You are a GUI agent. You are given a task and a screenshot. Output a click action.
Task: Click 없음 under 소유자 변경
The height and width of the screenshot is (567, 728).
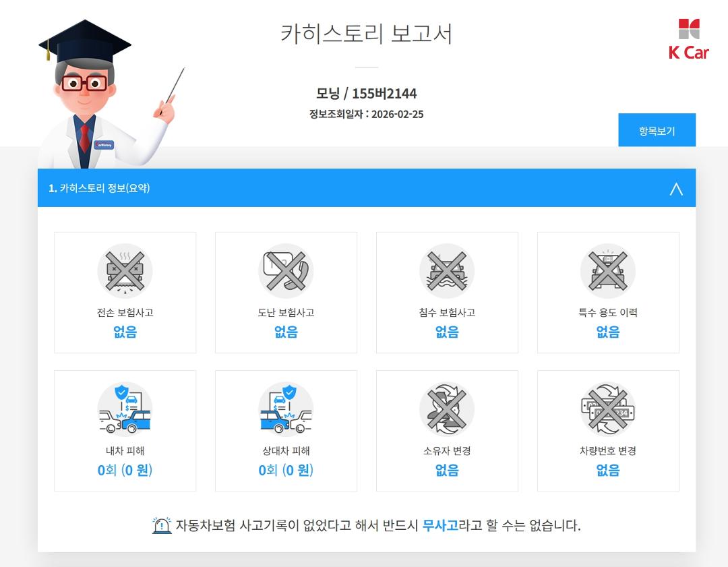pos(447,471)
